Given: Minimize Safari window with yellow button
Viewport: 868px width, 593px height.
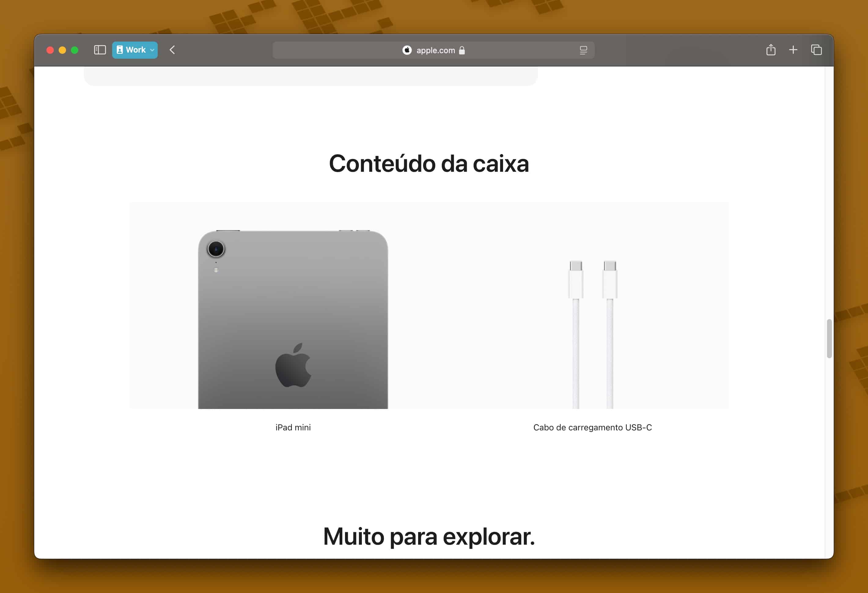Looking at the screenshot, I should point(62,50).
